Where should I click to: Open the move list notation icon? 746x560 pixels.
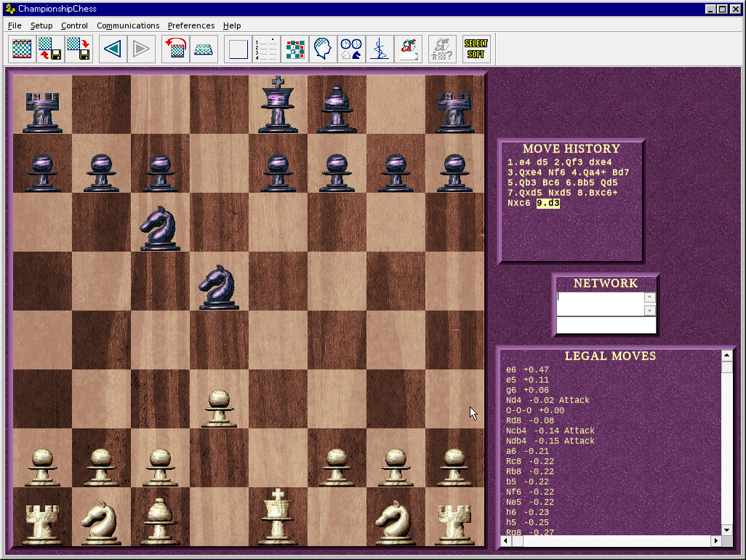coord(266,48)
